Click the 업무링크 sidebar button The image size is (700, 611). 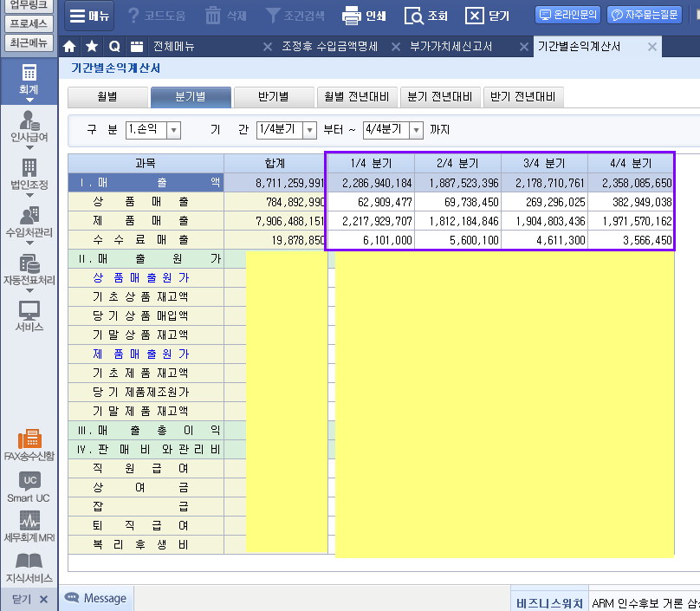click(x=29, y=5)
